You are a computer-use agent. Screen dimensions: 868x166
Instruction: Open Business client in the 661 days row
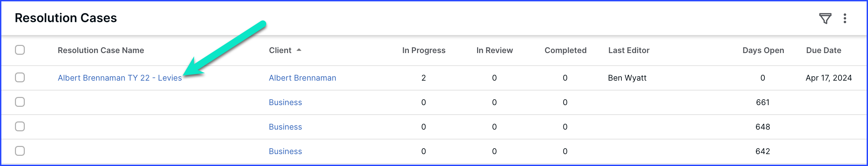pos(285,102)
